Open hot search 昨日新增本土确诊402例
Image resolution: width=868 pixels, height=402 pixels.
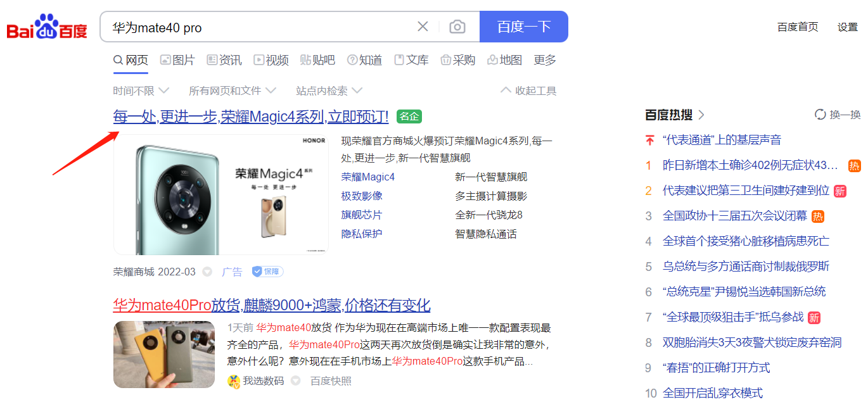(750, 165)
